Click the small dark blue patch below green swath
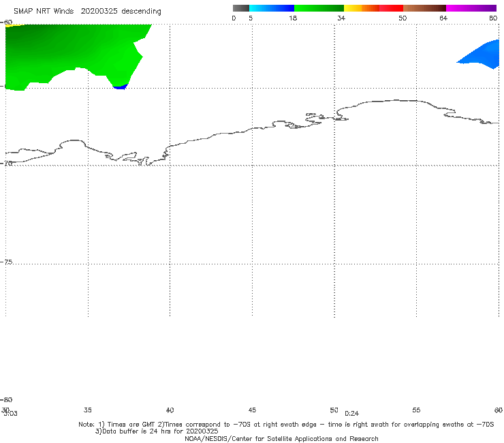 tap(121, 87)
